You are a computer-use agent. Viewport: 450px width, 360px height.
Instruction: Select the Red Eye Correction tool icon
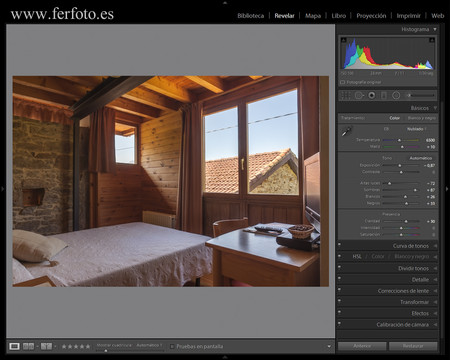pos(371,96)
